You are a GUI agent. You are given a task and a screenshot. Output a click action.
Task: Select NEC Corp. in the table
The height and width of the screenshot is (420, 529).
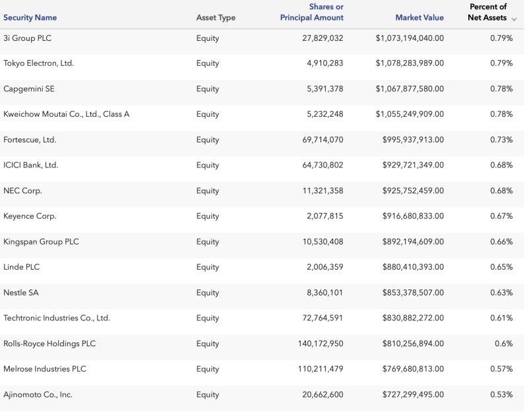point(22,191)
